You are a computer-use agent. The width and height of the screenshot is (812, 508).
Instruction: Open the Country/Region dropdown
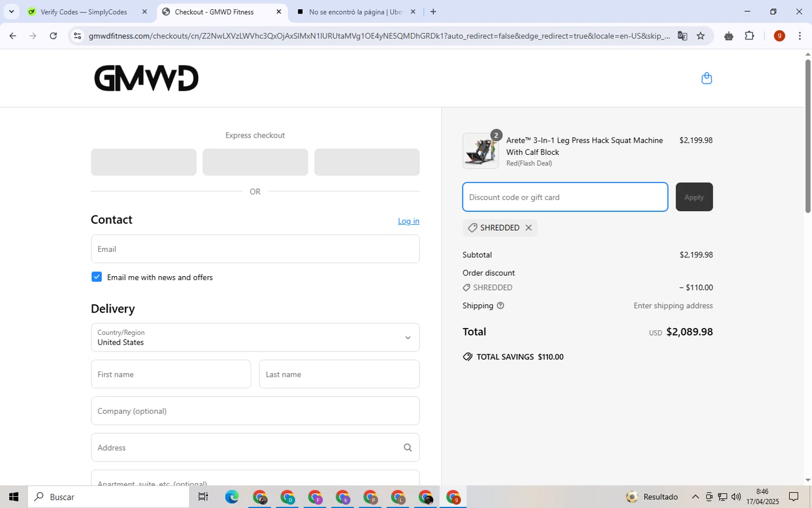point(255,337)
